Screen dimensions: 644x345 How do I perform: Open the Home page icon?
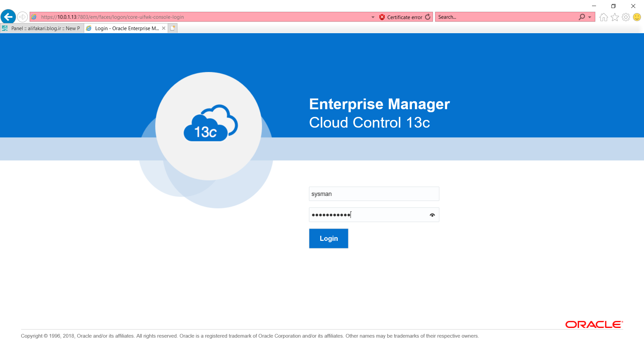click(603, 17)
